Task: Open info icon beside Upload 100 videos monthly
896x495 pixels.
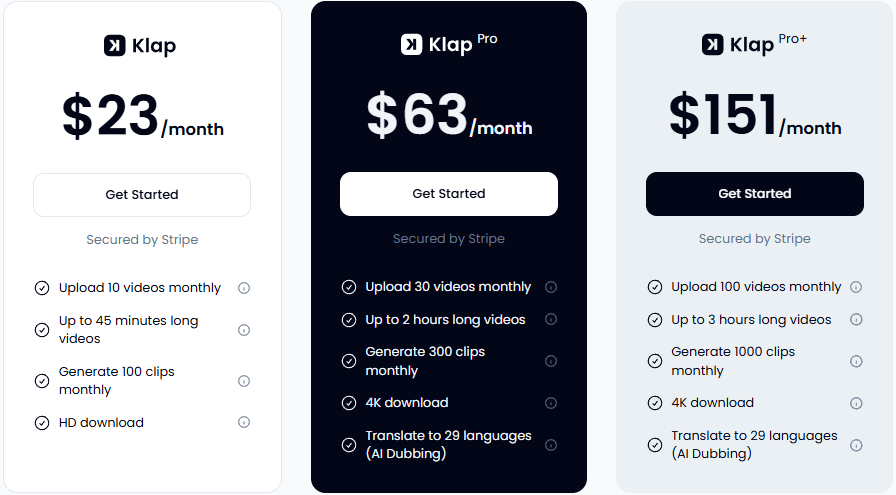Action: click(x=856, y=287)
